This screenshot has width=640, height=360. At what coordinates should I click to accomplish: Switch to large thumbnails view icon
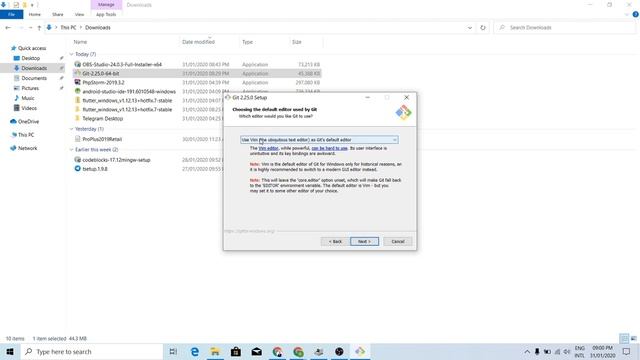click(633, 338)
